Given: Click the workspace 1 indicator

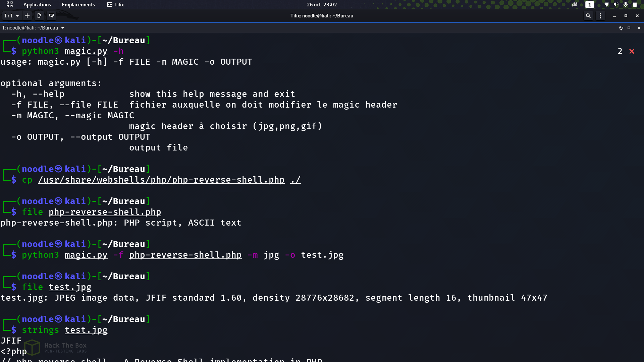Looking at the screenshot, I should (x=590, y=4).
